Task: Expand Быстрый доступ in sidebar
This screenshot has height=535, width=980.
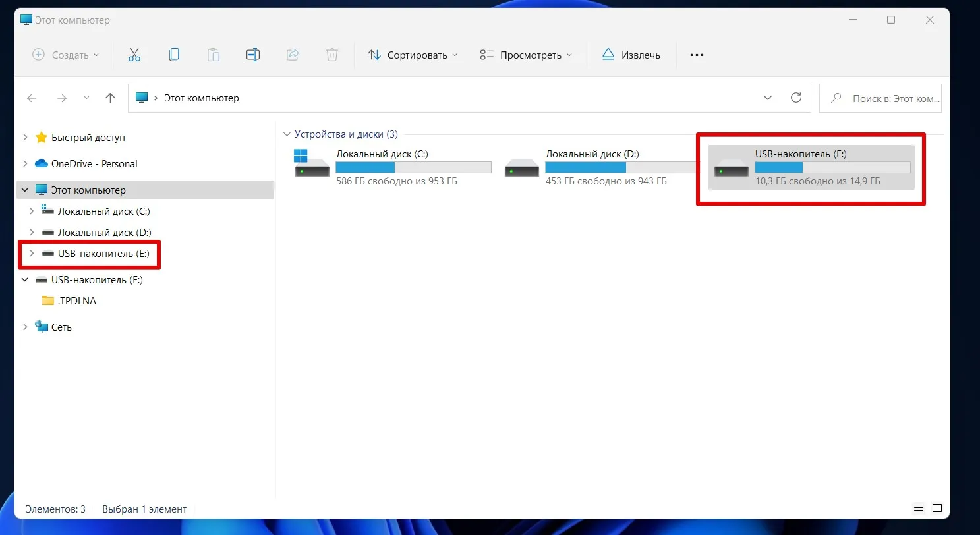Action: point(25,137)
